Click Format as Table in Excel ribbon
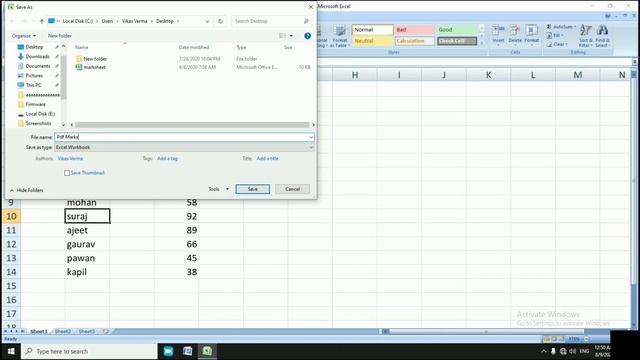This screenshot has height=360, width=640. click(340, 37)
